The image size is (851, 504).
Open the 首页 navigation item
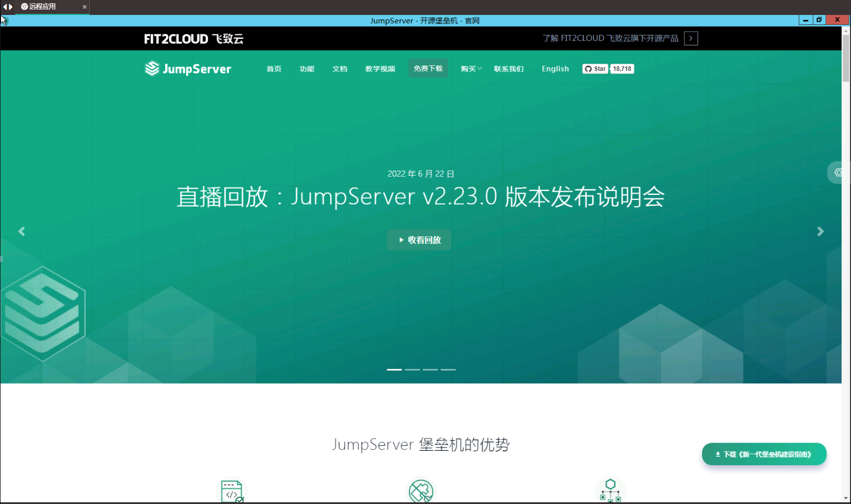tap(273, 68)
